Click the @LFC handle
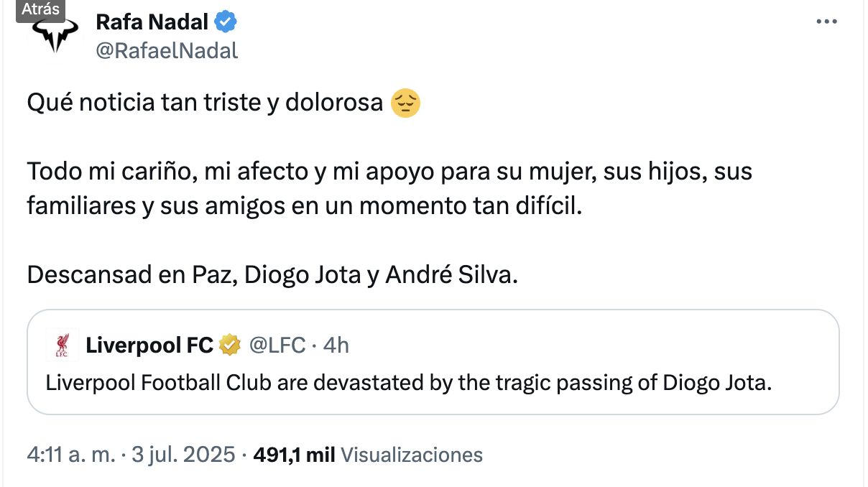The image size is (868, 487). coord(277,345)
